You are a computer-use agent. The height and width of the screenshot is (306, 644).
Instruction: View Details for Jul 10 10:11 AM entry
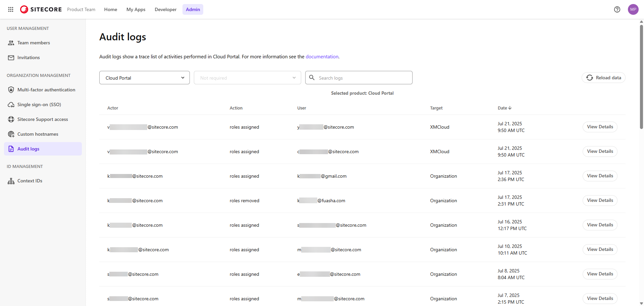(600, 250)
